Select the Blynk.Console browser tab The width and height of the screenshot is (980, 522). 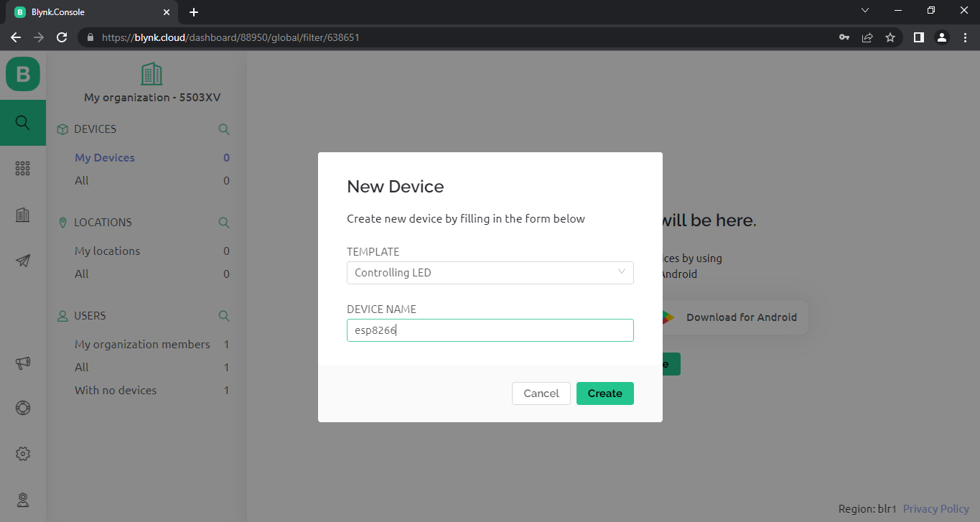pyautogui.click(x=92, y=12)
